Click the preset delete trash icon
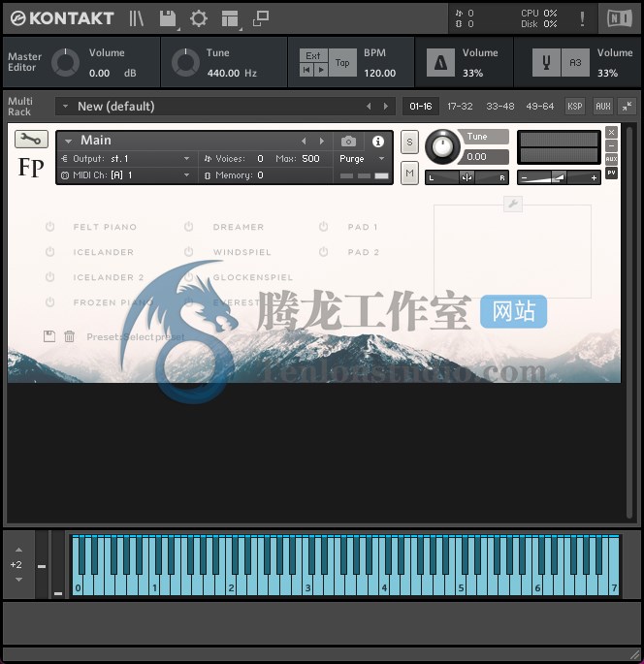The image size is (644, 664). 70,336
